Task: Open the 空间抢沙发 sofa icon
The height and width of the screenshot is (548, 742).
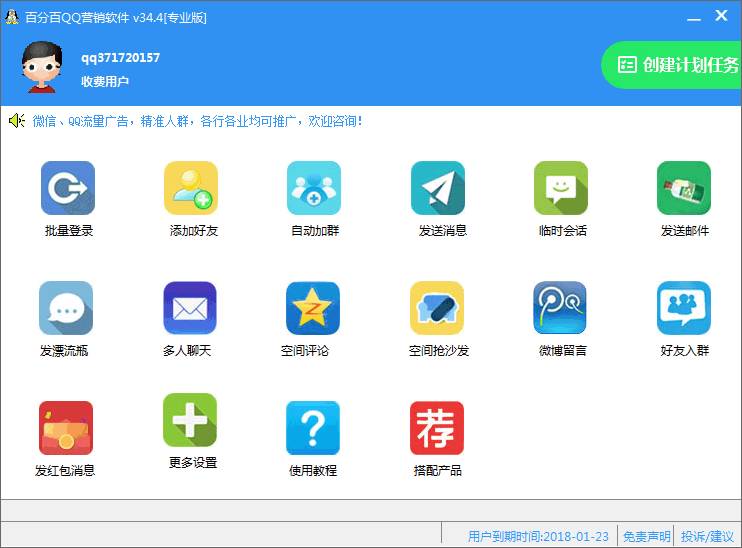Action: click(437, 308)
